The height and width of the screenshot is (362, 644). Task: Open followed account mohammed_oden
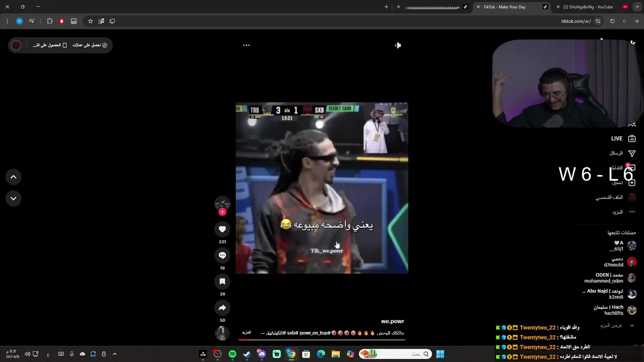click(x=610, y=278)
